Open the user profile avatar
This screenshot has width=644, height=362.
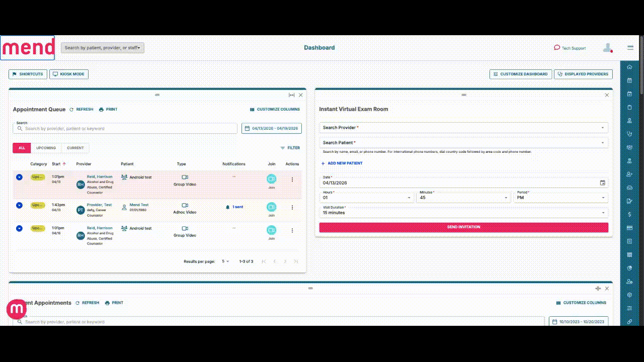tap(608, 48)
